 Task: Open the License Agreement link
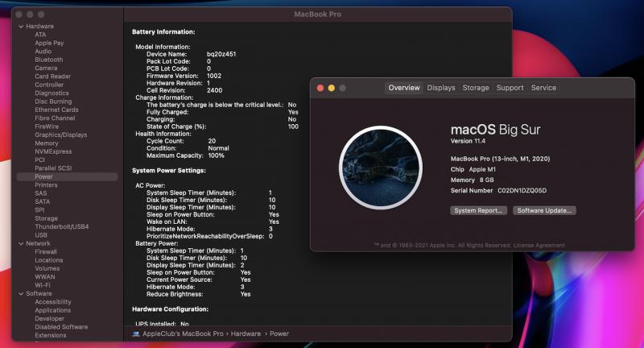click(539, 245)
